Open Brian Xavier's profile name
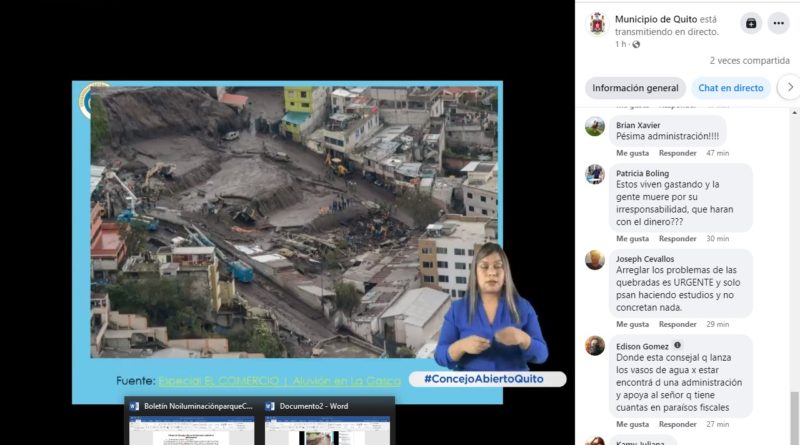This screenshot has height=445, width=800. (x=638, y=125)
